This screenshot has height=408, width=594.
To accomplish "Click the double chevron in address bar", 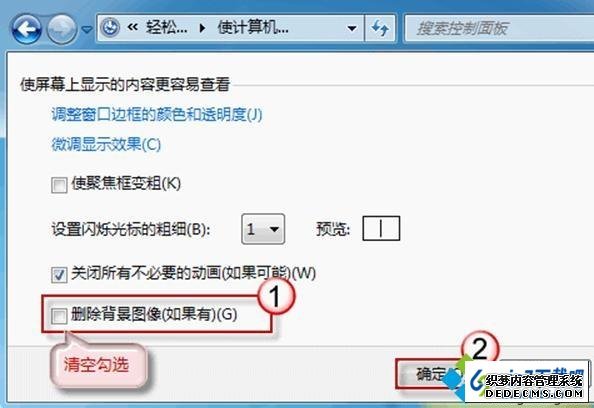I will [132, 27].
